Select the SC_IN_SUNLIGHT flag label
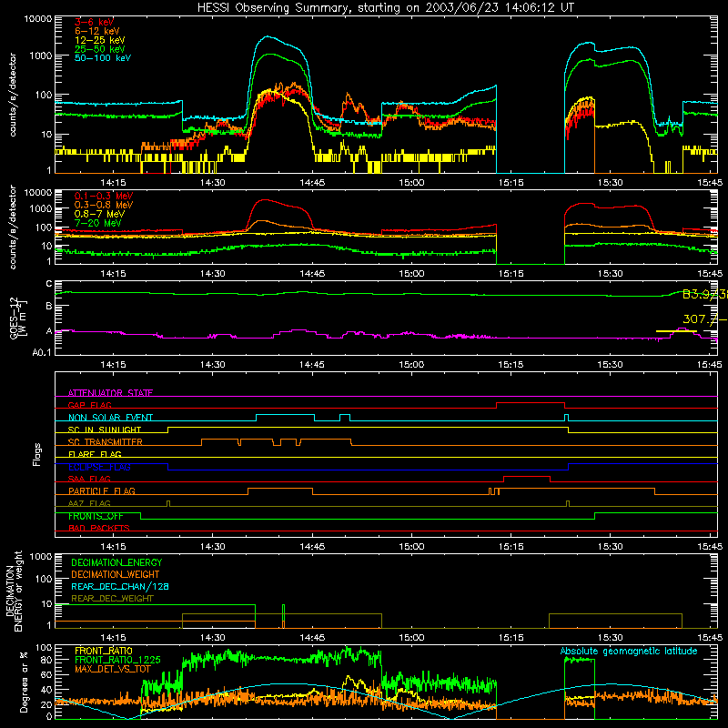Screen dimensions: 728x728 click(x=105, y=430)
